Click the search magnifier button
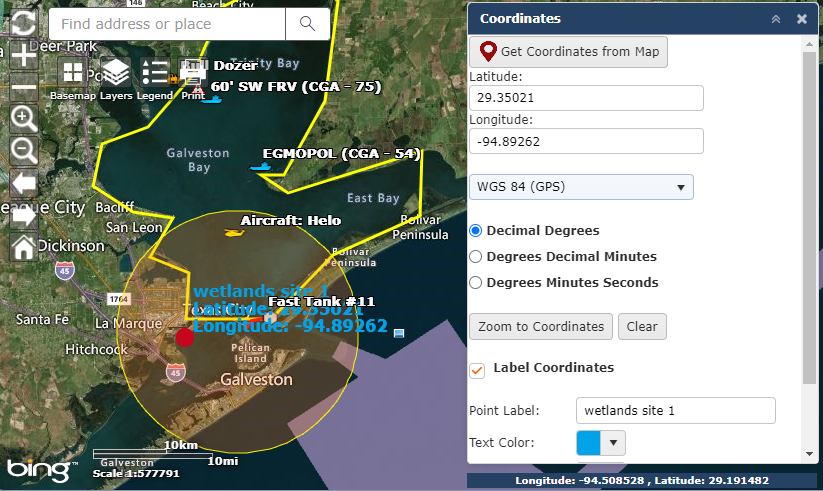823x491 pixels. click(x=308, y=24)
